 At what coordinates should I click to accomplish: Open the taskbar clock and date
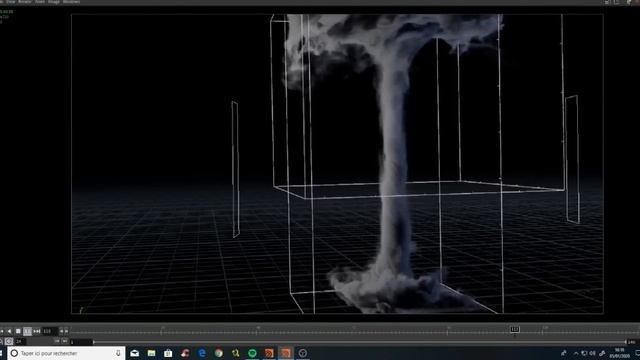pos(620,353)
